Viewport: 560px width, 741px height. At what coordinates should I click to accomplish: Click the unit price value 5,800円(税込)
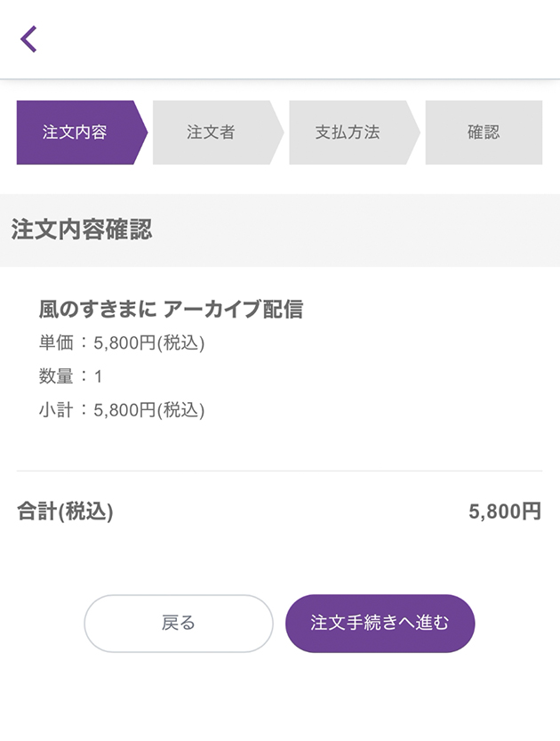tap(148, 343)
